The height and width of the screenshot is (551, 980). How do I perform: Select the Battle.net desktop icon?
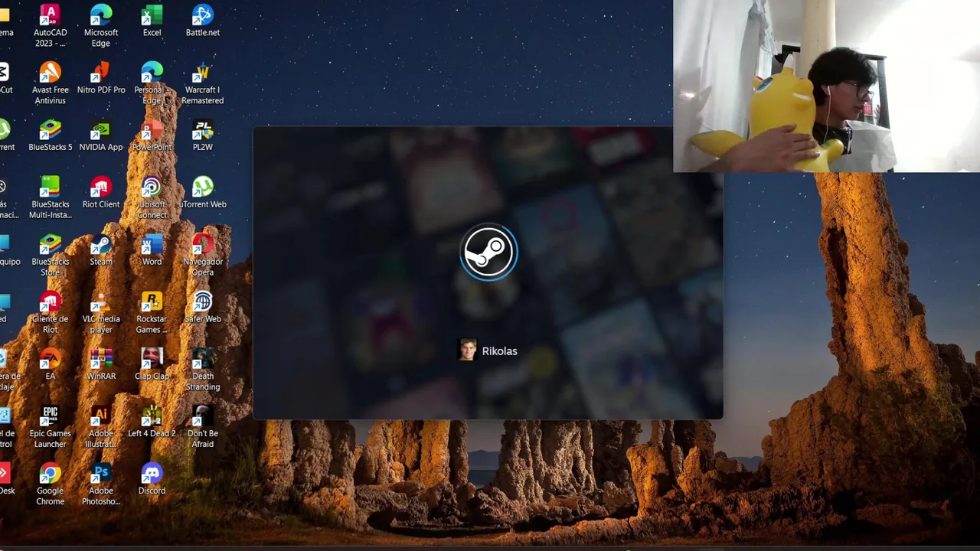click(x=203, y=20)
